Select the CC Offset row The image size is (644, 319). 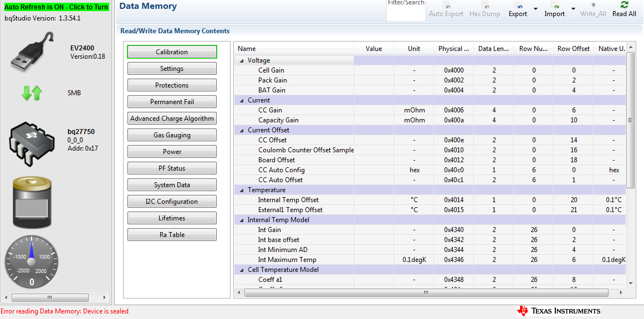[x=430, y=140]
